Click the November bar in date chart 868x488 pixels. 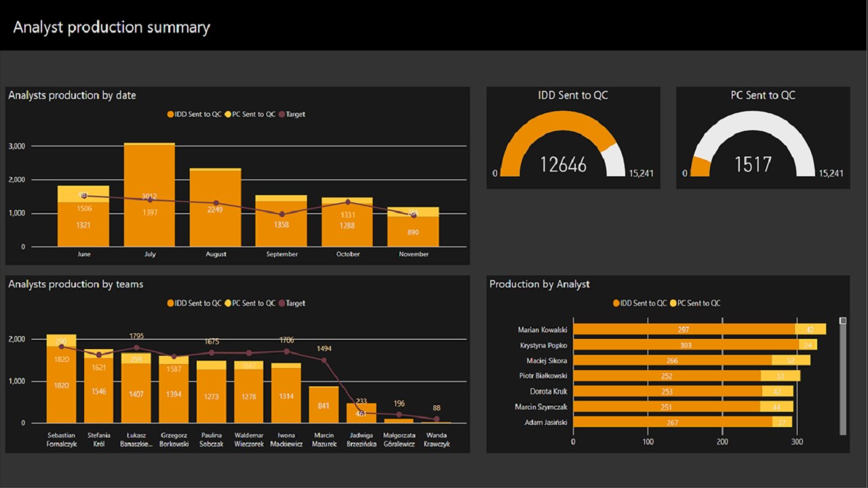point(414,227)
